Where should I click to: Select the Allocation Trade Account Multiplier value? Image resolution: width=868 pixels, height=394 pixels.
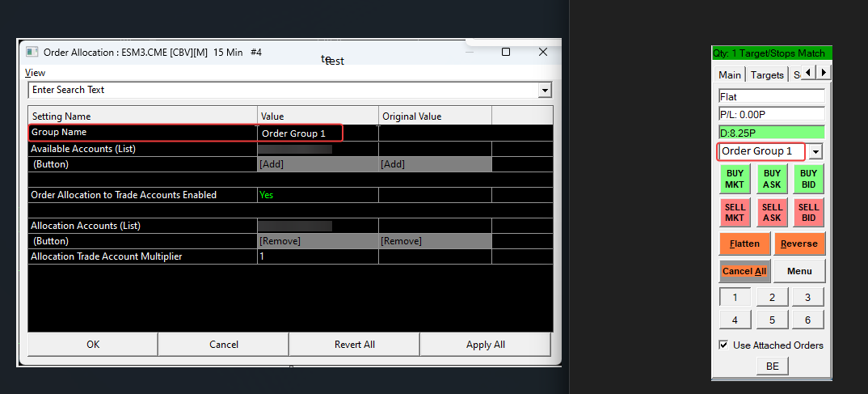317,257
